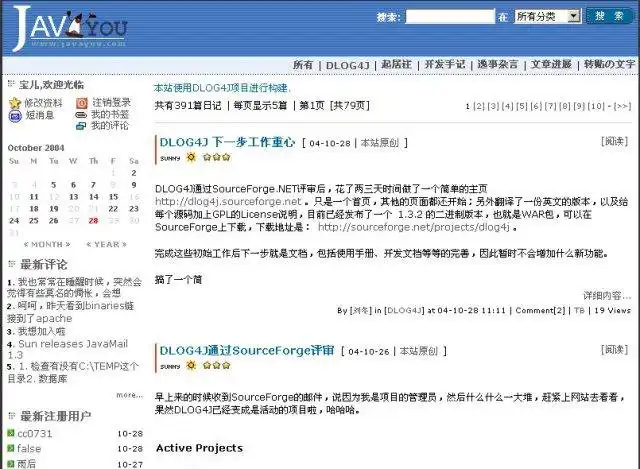Open the sourceforge.net/projects/dlog4j link
Viewport: 640px width, 469px height.
414,227
